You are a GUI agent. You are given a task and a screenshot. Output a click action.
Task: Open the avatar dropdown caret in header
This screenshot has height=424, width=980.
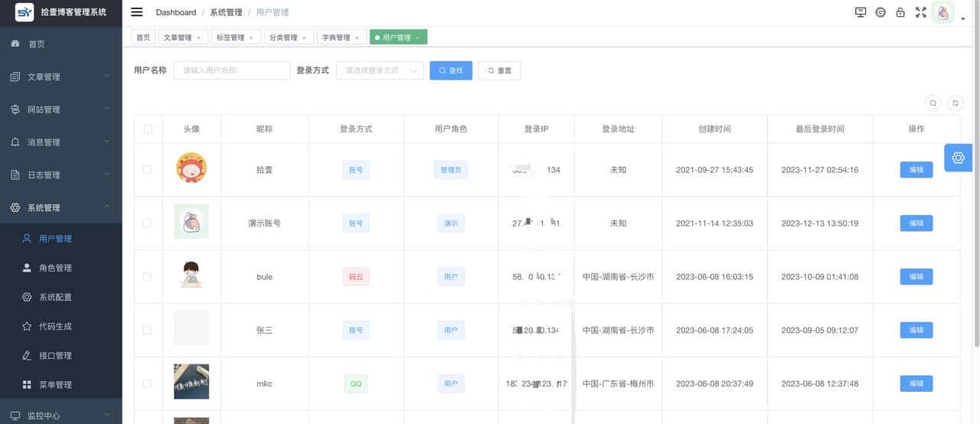point(962,20)
